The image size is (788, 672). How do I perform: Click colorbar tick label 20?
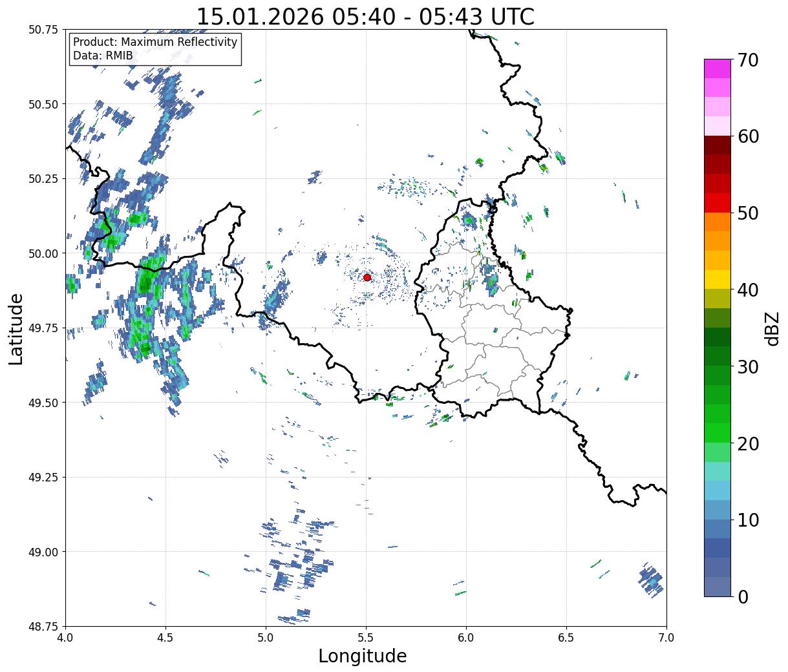coord(747,443)
